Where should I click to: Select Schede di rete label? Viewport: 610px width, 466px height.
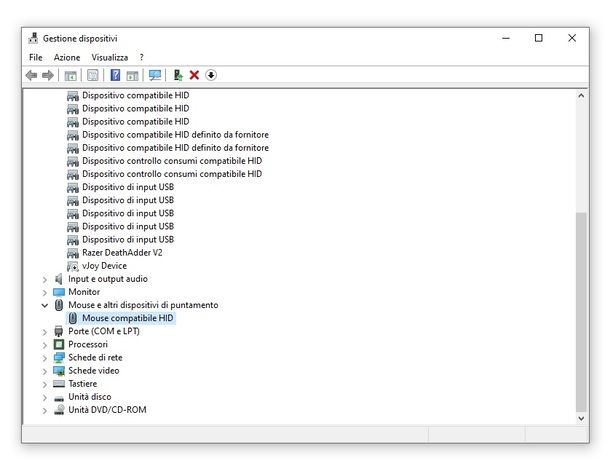click(x=95, y=357)
